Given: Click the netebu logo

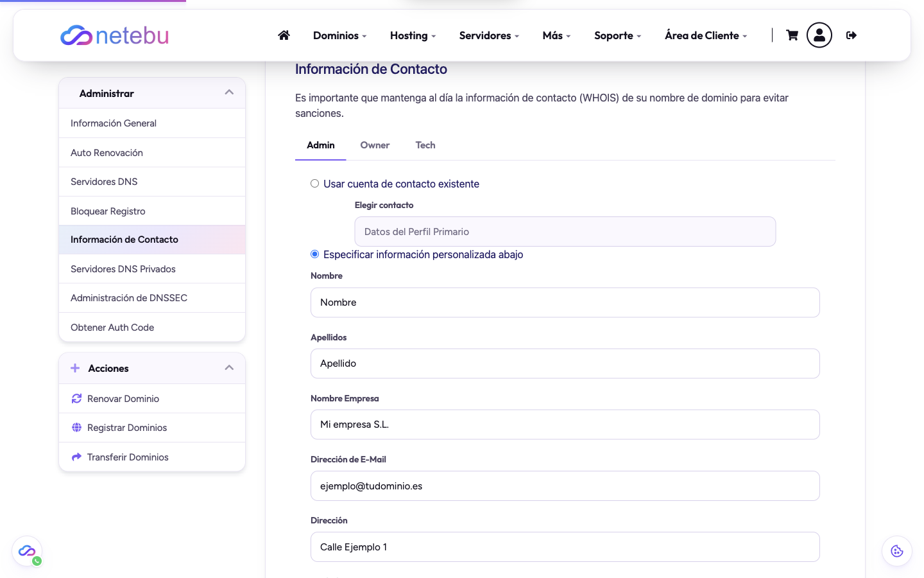Looking at the screenshot, I should (114, 35).
